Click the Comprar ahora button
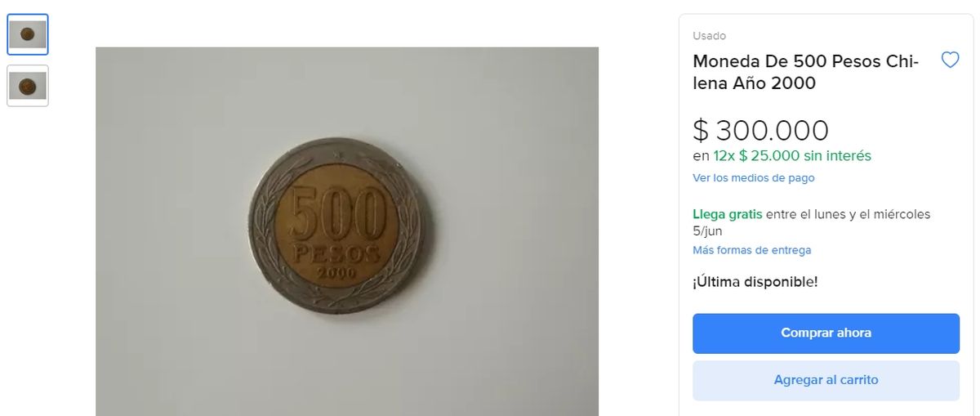The height and width of the screenshot is (416, 980). tap(826, 333)
